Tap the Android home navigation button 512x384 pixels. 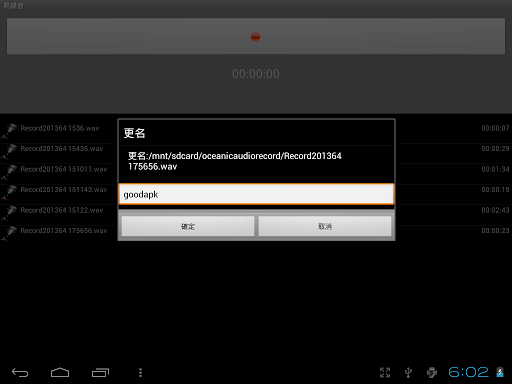tap(60, 372)
